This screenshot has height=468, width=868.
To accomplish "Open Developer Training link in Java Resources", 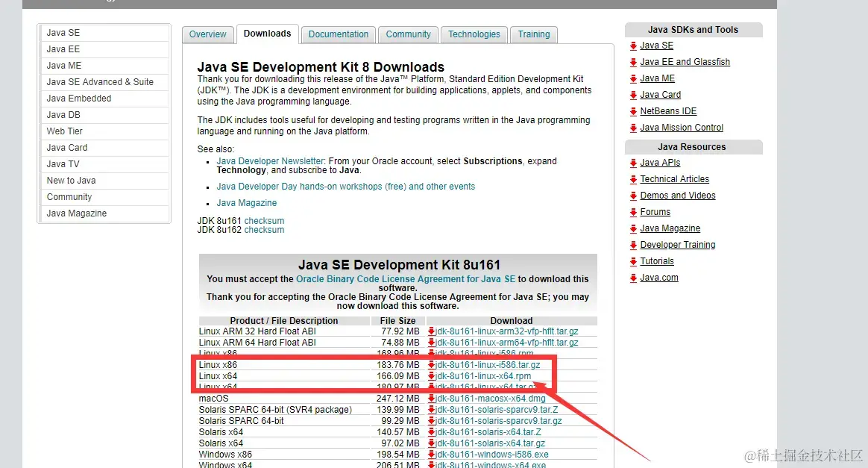I will point(678,245).
